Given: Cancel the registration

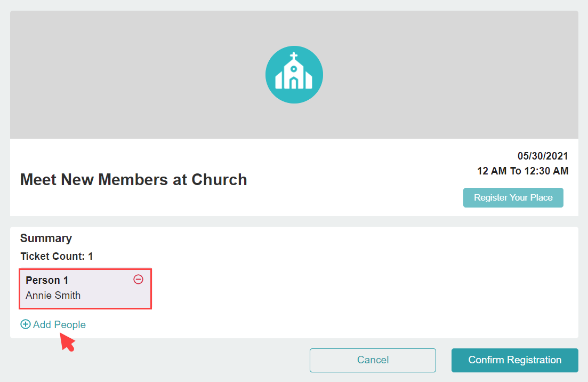Looking at the screenshot, I should [x=373, y=360].
